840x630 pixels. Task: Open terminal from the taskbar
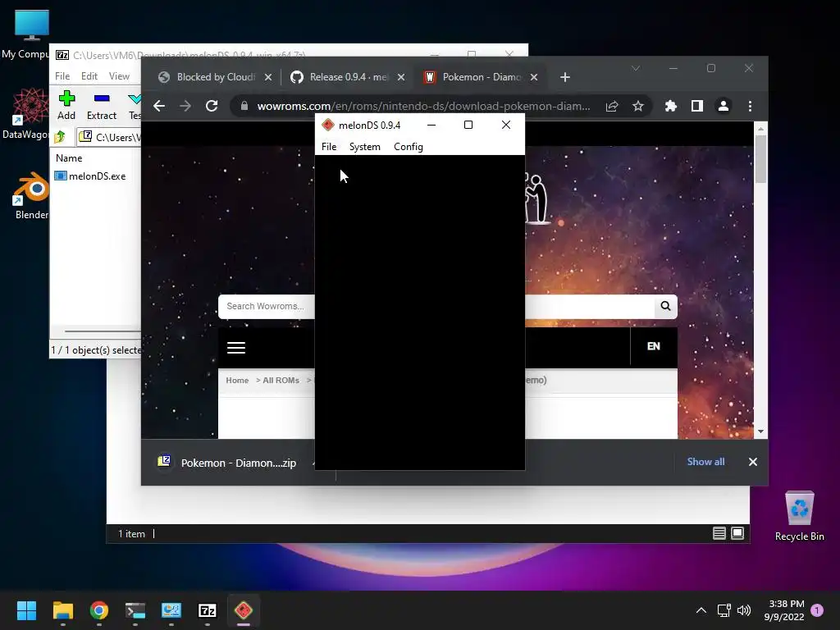135,610
